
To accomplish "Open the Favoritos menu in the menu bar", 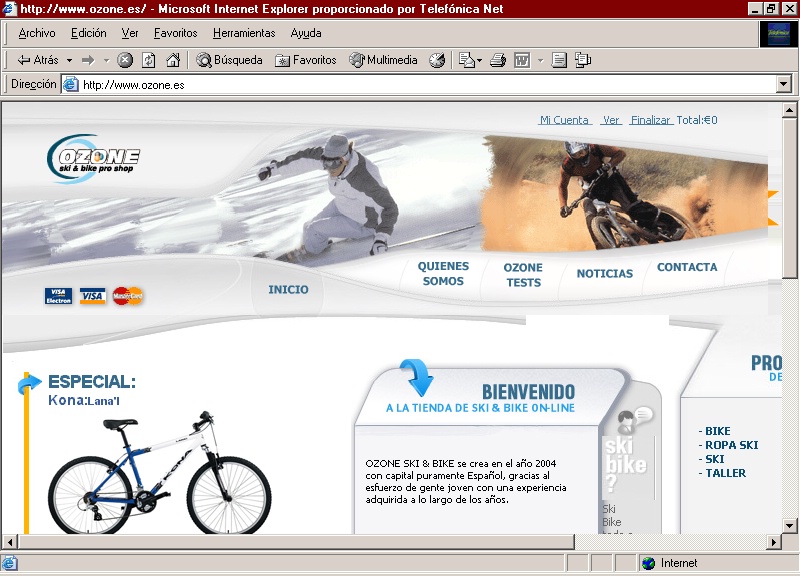I will click(176, 33).
